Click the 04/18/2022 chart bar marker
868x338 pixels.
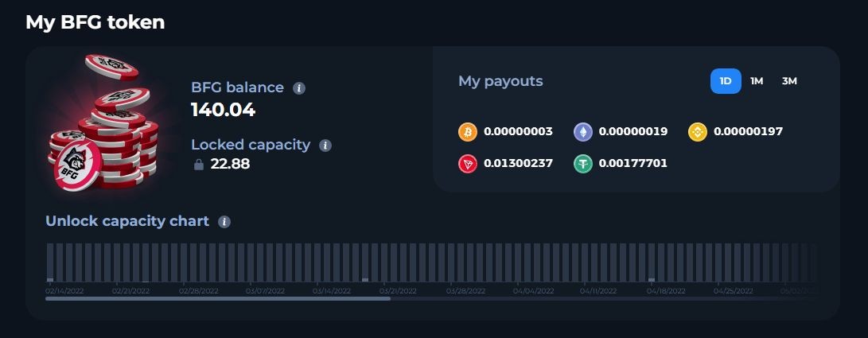[x=652, y=280]
